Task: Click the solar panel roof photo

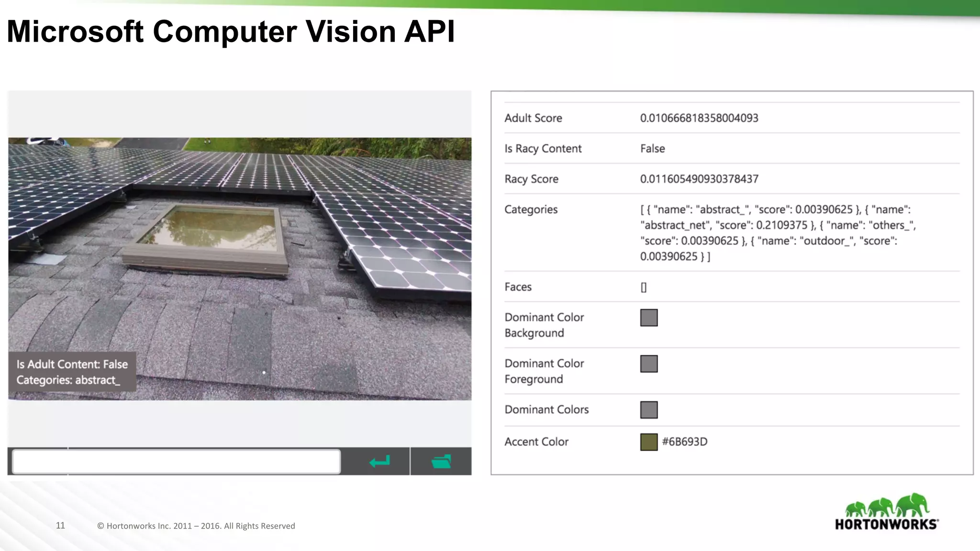Action: click(x=240, y=269)
